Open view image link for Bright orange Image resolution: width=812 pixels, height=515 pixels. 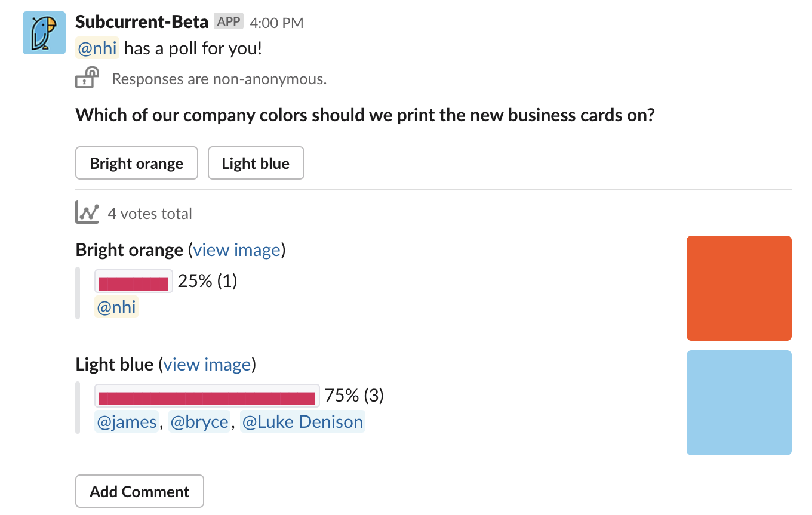pyautogui.click(x=236, y=250)
